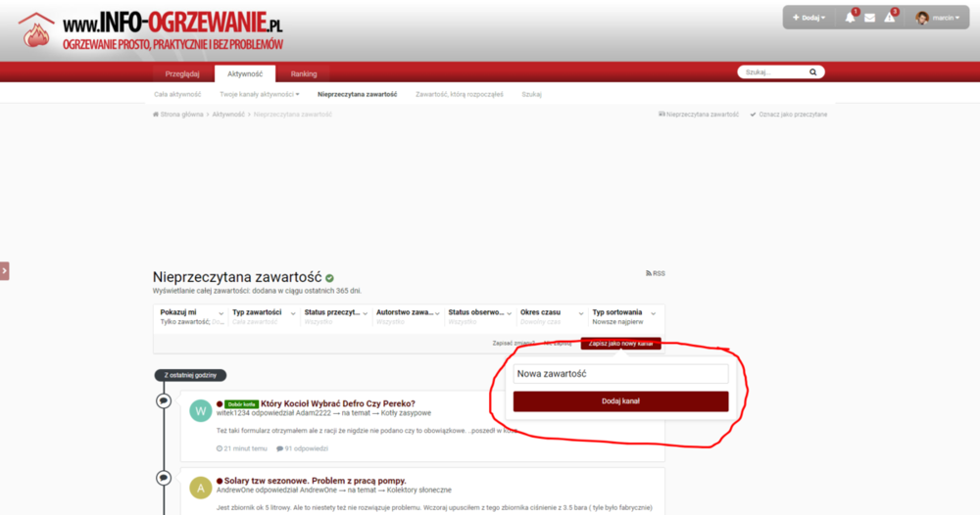Expand the Typ sortowania filter
Viewport: 980px width, 515px height.
623,316
